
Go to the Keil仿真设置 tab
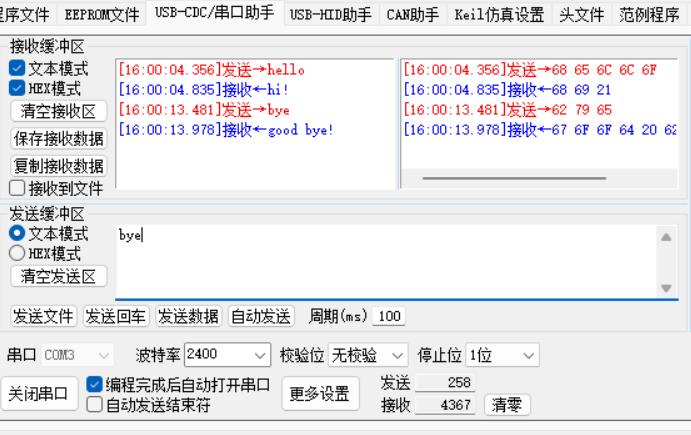pyautogui.click(x=499, y=15)
